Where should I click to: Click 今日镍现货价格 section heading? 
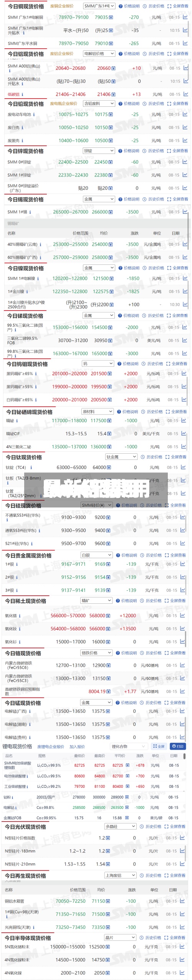point(25,268)
